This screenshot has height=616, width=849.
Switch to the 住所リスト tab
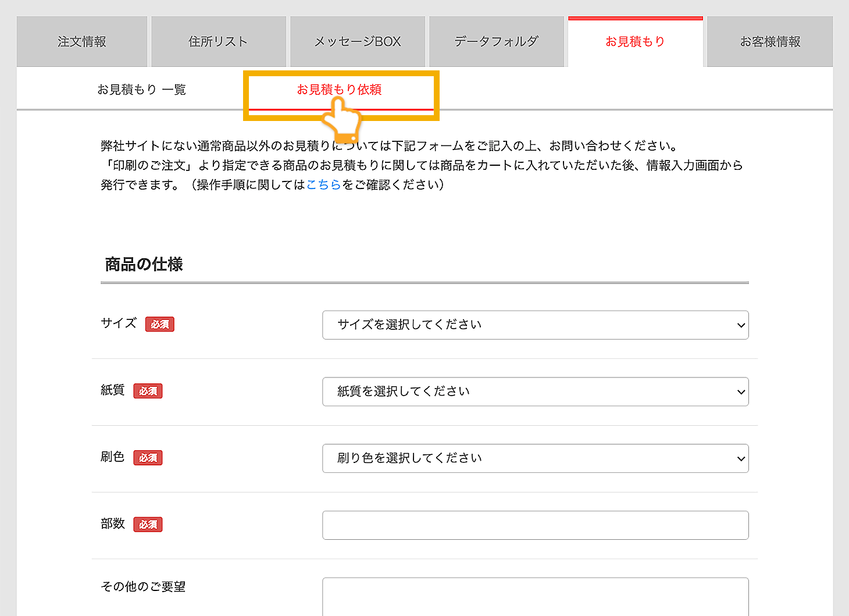218,42
